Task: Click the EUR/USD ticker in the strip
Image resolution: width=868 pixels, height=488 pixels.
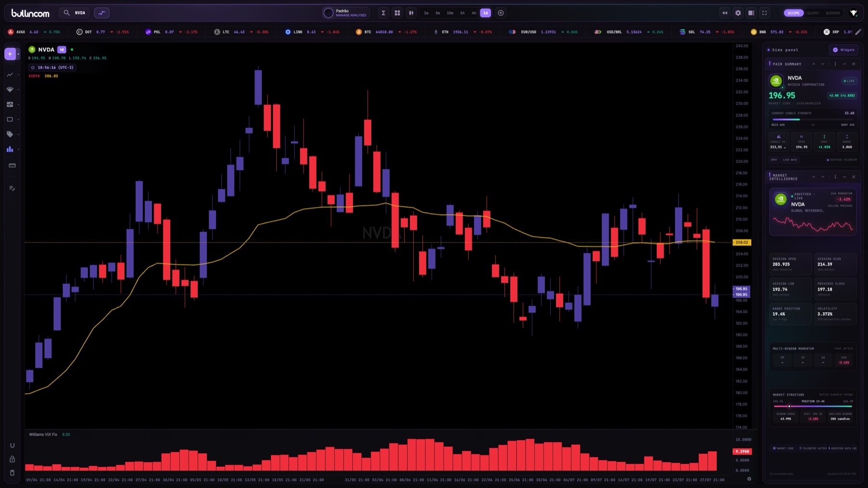Action: tap(543, 32)
